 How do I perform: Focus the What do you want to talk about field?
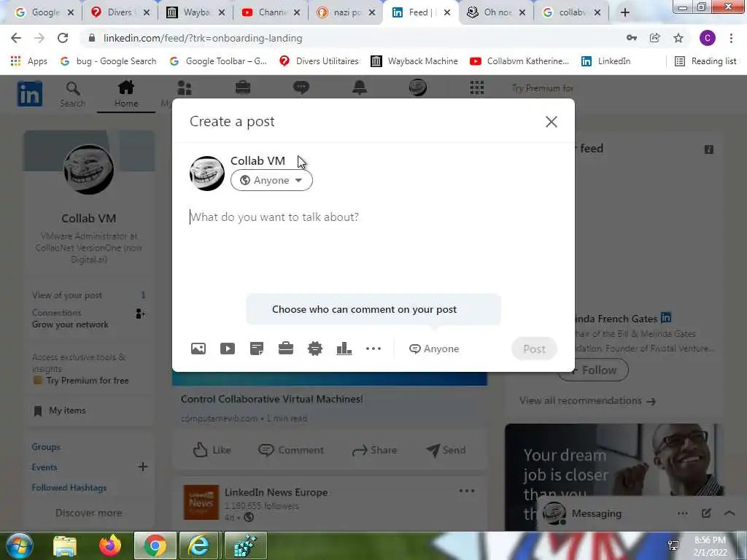point(373,217)
